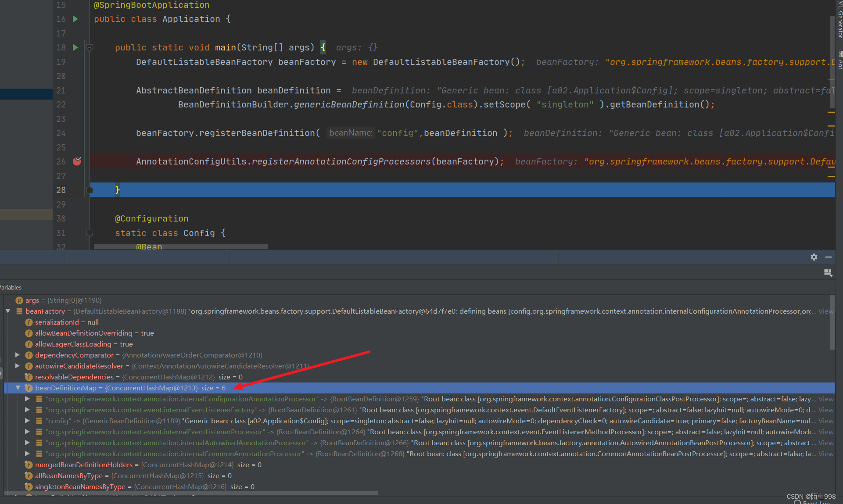
Task: Expand autowireCandidateResolver field node
Action: pos(18,366)
